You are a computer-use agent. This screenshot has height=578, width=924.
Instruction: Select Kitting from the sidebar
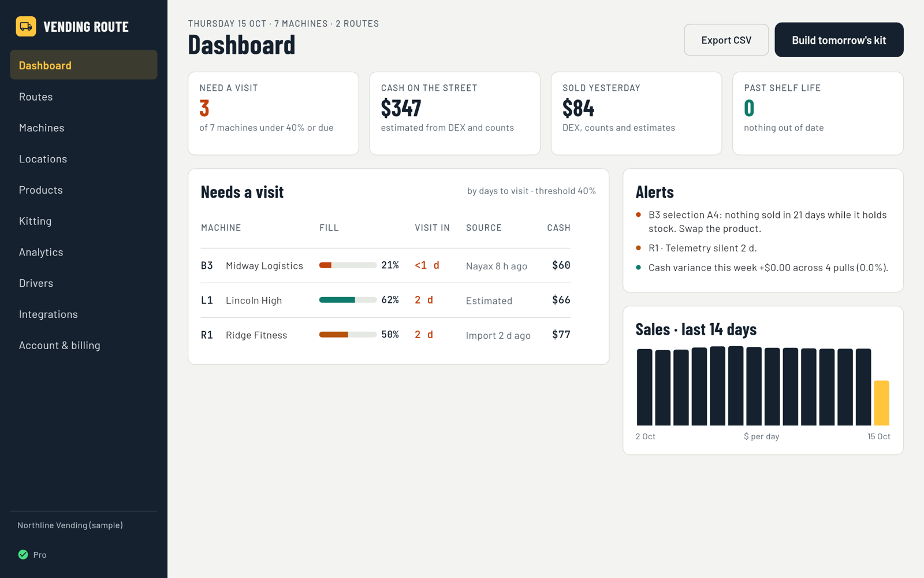tap(84, 221)
